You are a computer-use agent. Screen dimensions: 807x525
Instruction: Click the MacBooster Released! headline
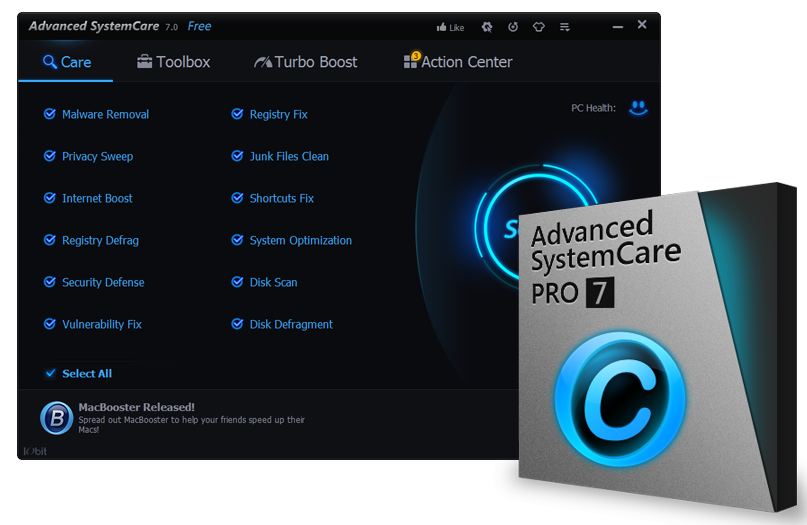[x=136, y=407]
